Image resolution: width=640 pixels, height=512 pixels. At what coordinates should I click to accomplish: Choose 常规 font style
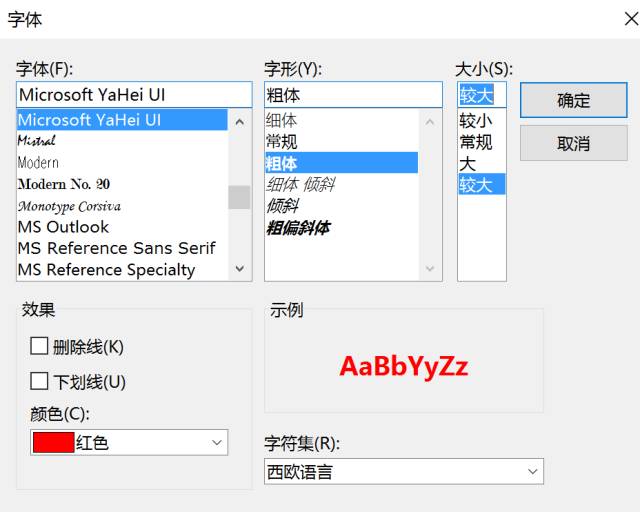(x=341, y=142)
